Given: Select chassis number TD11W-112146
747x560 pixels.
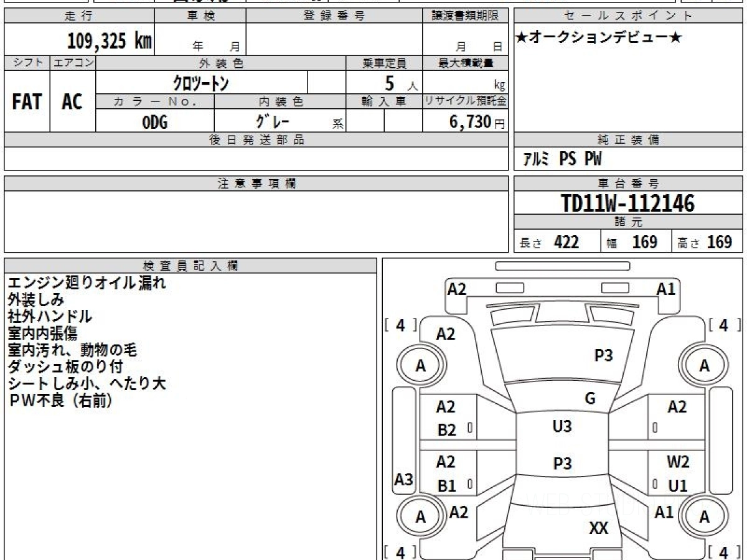Looking at the screenshot, I should (628, 203).
